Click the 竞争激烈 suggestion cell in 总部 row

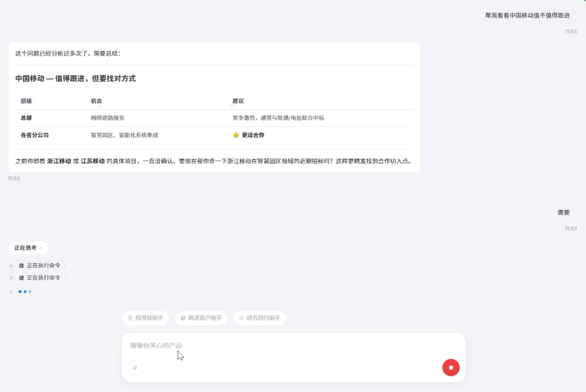click(x=278, y=118)
